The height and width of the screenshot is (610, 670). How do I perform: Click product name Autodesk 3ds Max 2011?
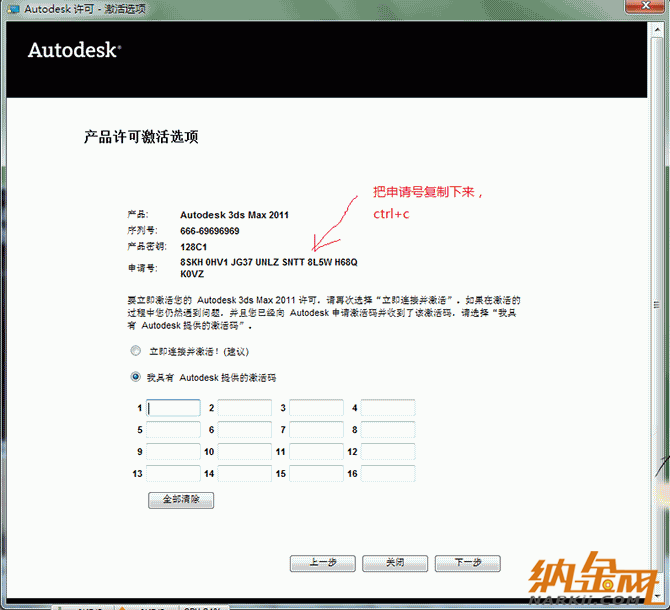pos(234,215)
